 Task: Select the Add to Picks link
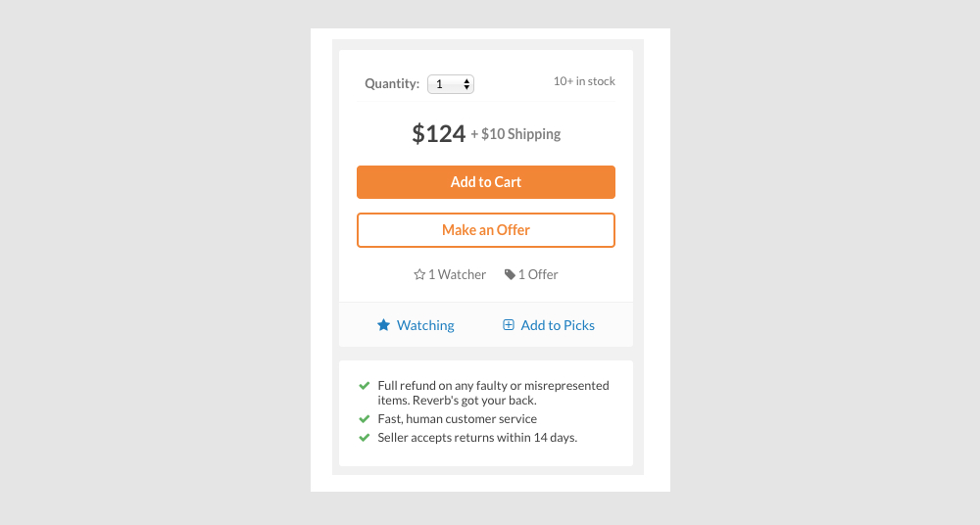(558, 325)
